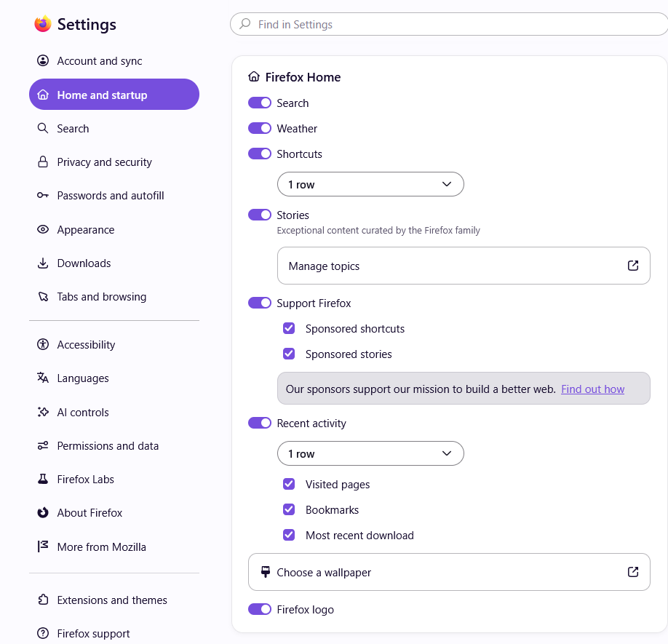Click the external link icon on Choose a wallpaper
The width and height of the screenshot is (668, 644).
633,572
